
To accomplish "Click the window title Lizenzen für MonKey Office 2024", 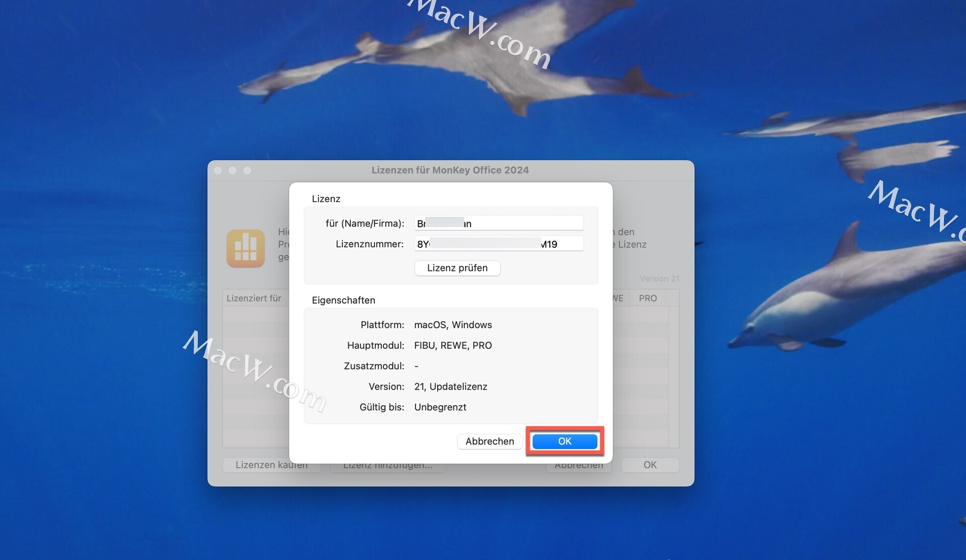I will [450, 170].
